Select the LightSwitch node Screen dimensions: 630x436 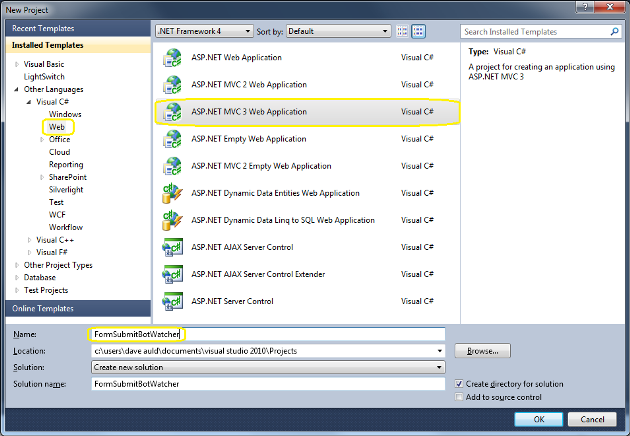pos(44,77)
